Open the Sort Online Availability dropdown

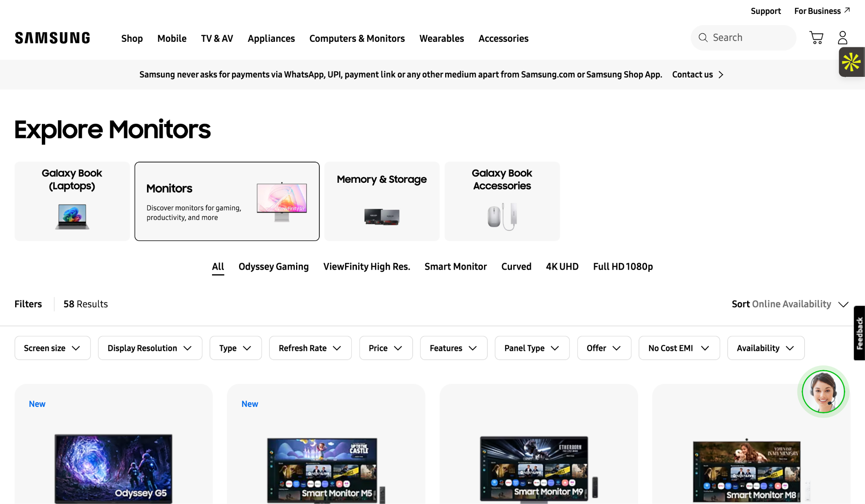pos(790,304)
